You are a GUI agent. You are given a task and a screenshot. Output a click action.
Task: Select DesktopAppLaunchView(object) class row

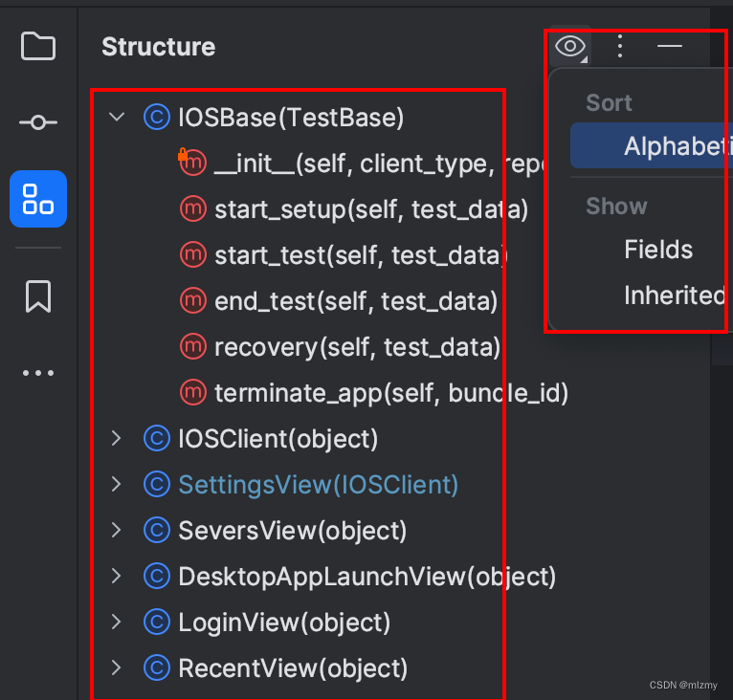pyautogui.click(x=367, y=577)
